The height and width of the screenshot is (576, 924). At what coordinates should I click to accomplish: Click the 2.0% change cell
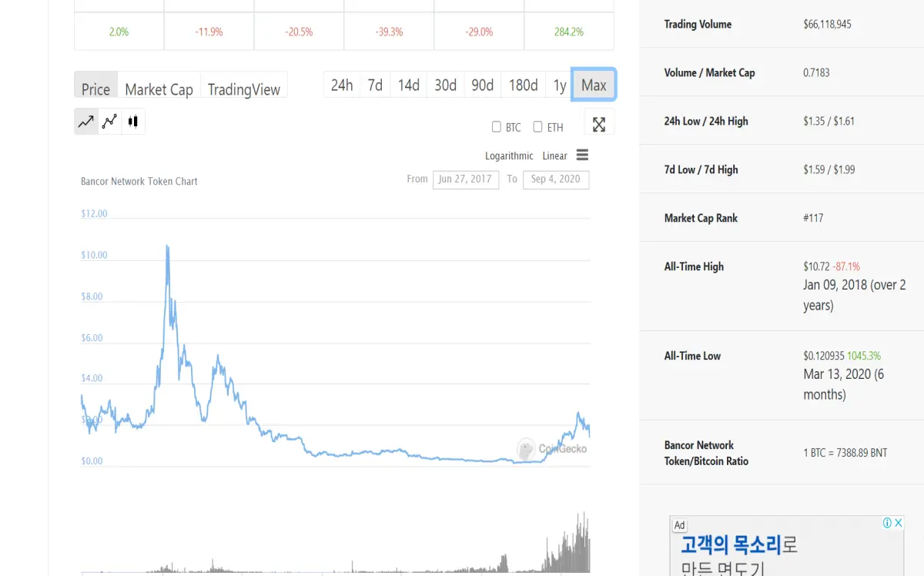click(119, 32)
